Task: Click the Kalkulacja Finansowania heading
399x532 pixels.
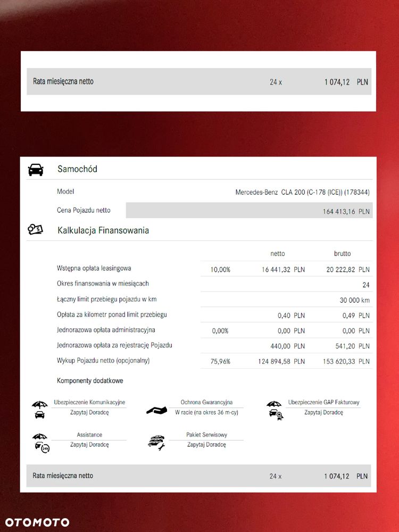Action: (x=103, y=230)
